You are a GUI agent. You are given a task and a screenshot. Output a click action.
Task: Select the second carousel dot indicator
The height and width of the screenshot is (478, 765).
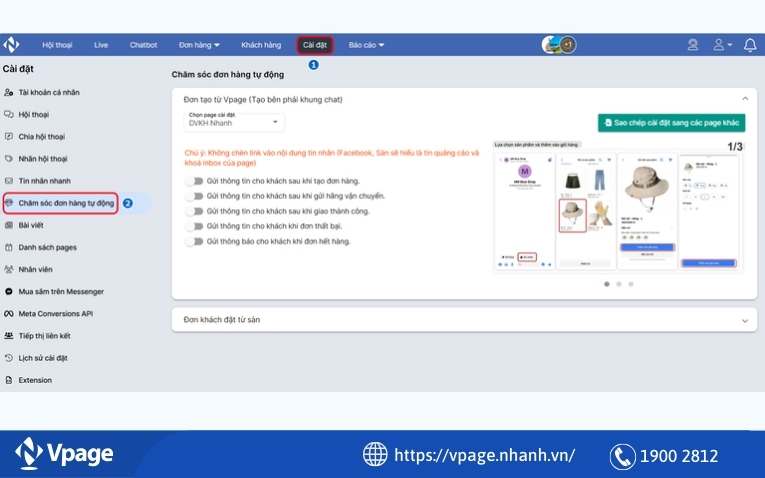pyautogui.click(x=619, y=284)
